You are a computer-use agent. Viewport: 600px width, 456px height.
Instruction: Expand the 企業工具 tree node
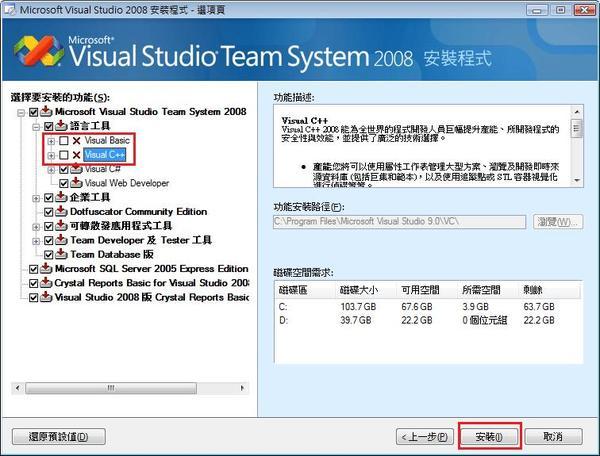(x=36, y=199)
